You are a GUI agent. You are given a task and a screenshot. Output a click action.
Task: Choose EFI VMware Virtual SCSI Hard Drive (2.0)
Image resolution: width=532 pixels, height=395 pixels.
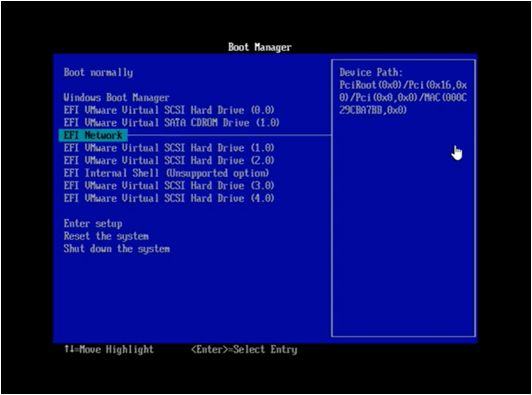pos(169,160)
